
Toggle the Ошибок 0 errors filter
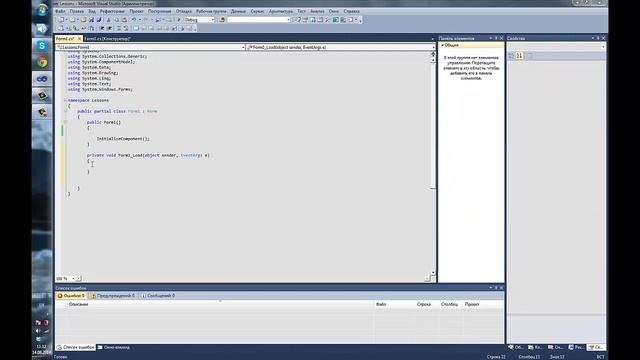coord(71,296)
